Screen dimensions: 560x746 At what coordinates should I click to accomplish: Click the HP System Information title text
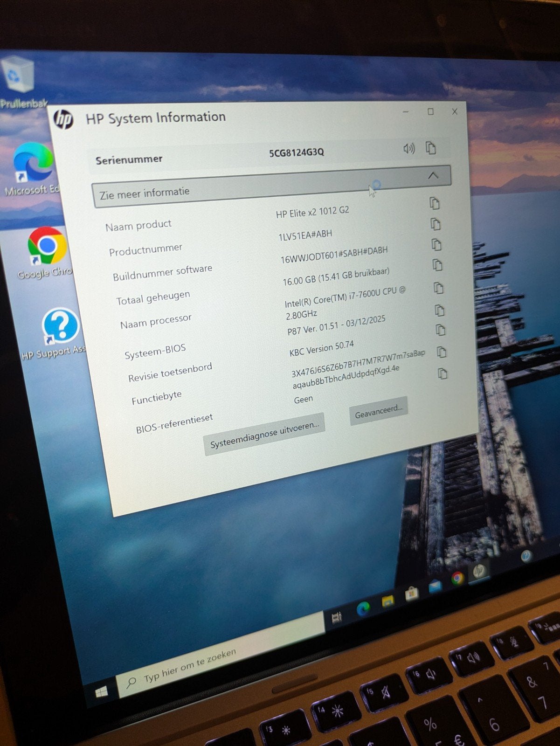pyautogui.click(x=156, y=117)
